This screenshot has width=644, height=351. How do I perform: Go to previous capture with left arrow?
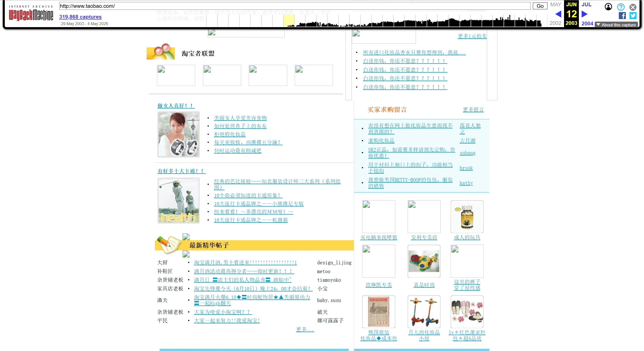click(558, 14)
